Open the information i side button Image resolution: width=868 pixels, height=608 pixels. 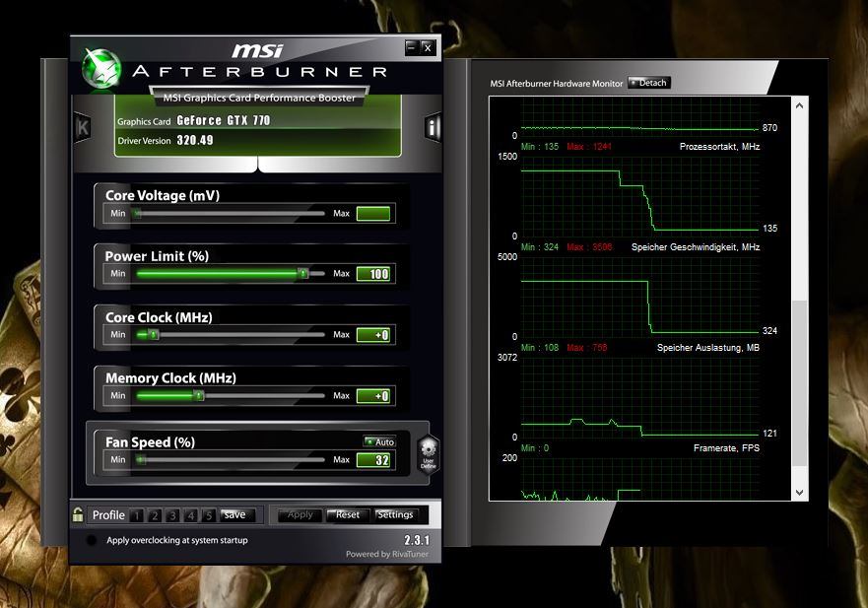click(x=433, y=127)
